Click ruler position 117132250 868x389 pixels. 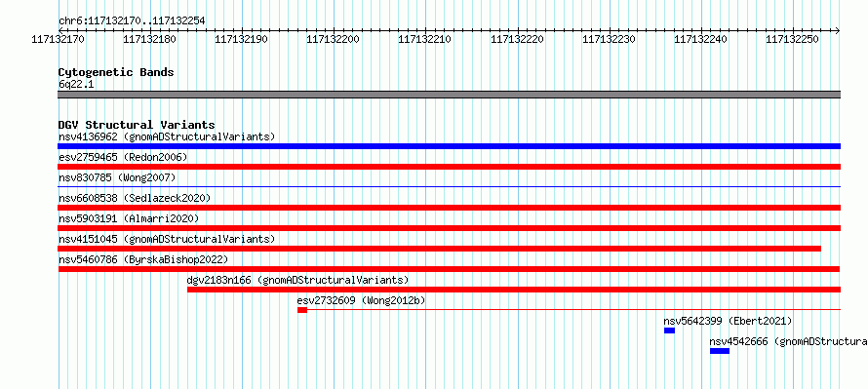[x=793, y=40]
